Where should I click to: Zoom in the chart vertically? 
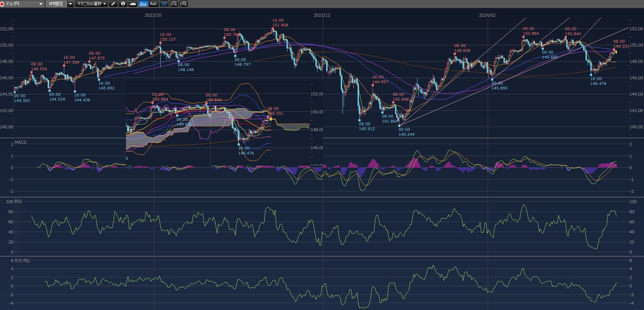(183, 4)
